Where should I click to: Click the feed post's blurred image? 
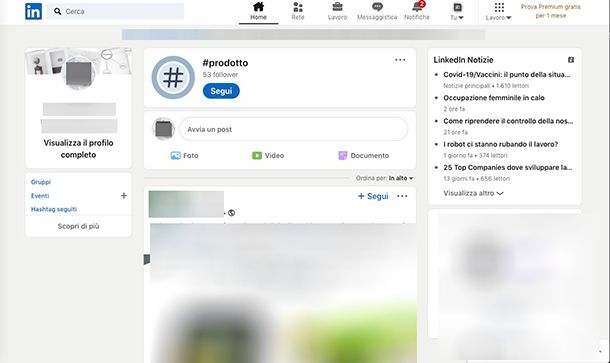click(283, 293)
